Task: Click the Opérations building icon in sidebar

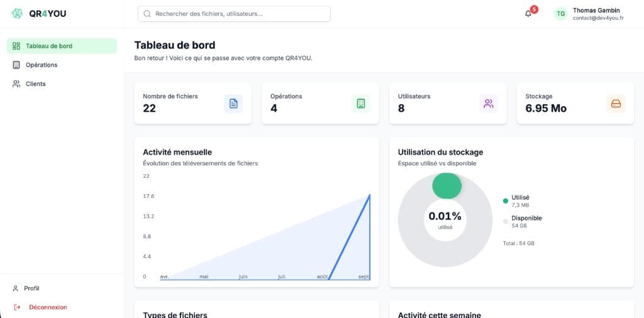Action: click(x=16, y=65)
